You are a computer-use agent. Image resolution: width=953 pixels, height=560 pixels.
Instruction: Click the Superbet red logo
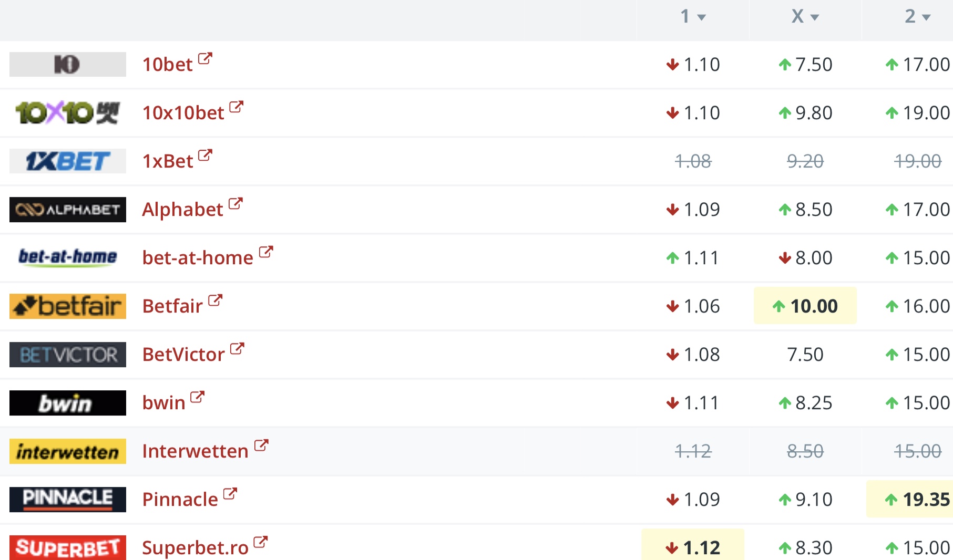68,547
